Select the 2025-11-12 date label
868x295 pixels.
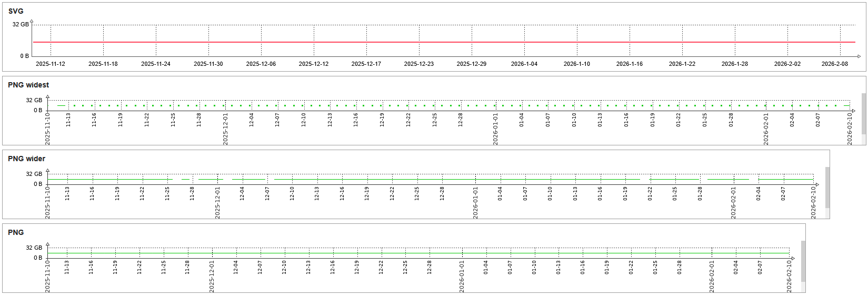[51, 64]
